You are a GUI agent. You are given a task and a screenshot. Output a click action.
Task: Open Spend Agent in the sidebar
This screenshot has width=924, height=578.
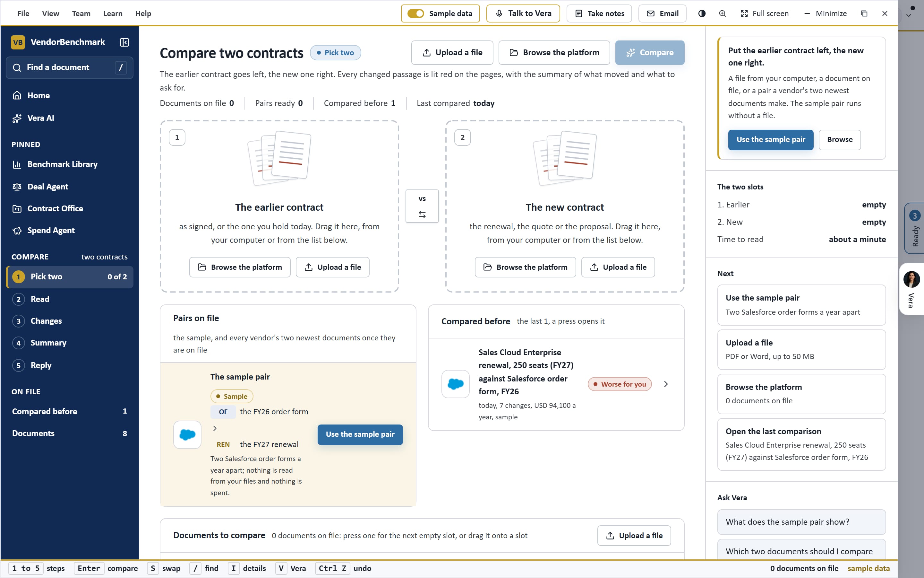(x=70, y=230)
